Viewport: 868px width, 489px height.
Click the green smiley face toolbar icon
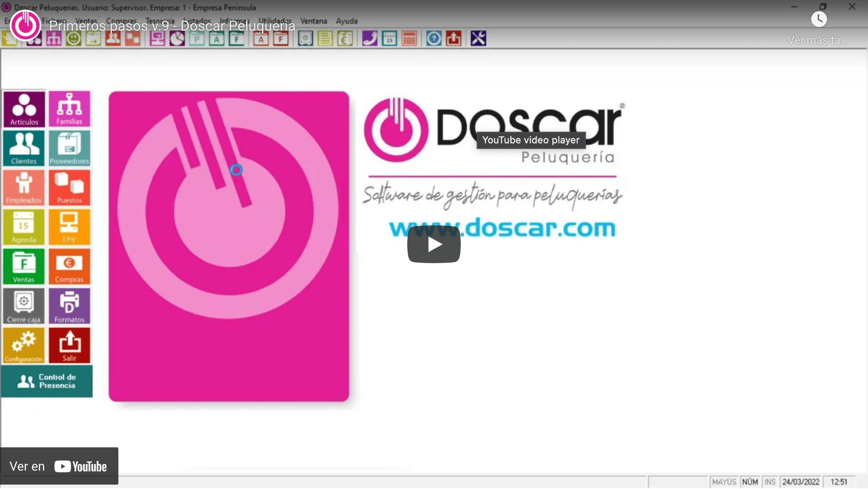point(74,39)
